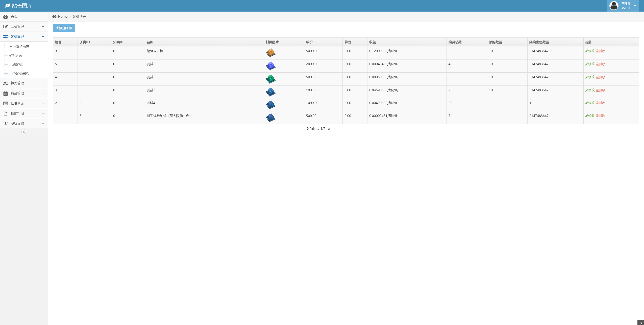The image size is (644, 325).
Task: Collapse the 矿机管理 menu chevron
Action: pos(43,37)
